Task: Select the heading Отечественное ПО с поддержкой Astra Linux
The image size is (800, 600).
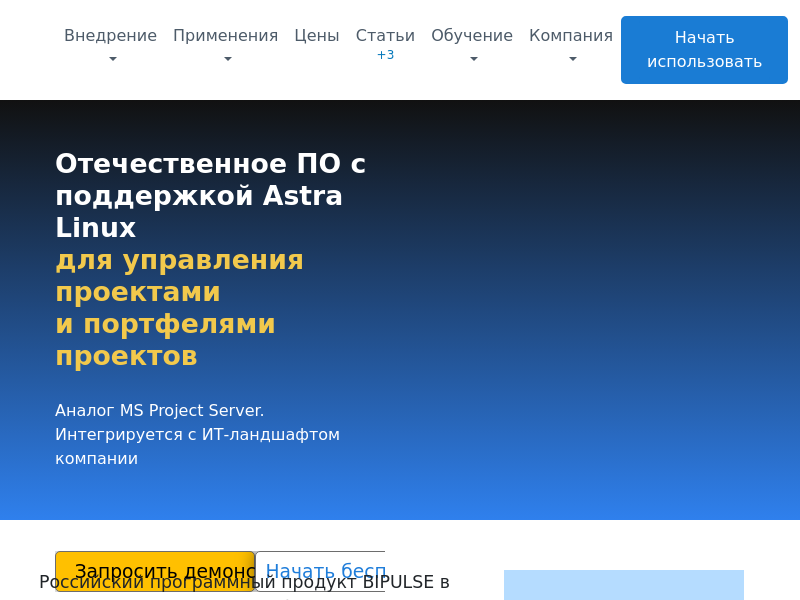Action: [x=210, y=195]
